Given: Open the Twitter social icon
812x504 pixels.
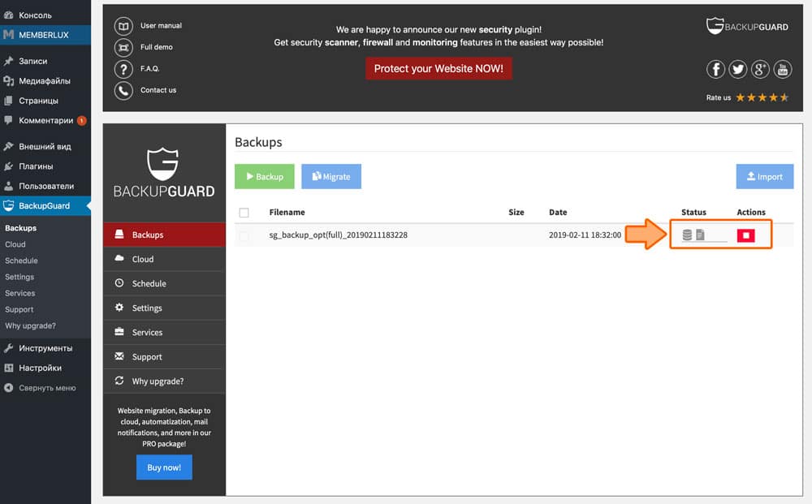Looking at the screenshot, I should click(738, 70).
